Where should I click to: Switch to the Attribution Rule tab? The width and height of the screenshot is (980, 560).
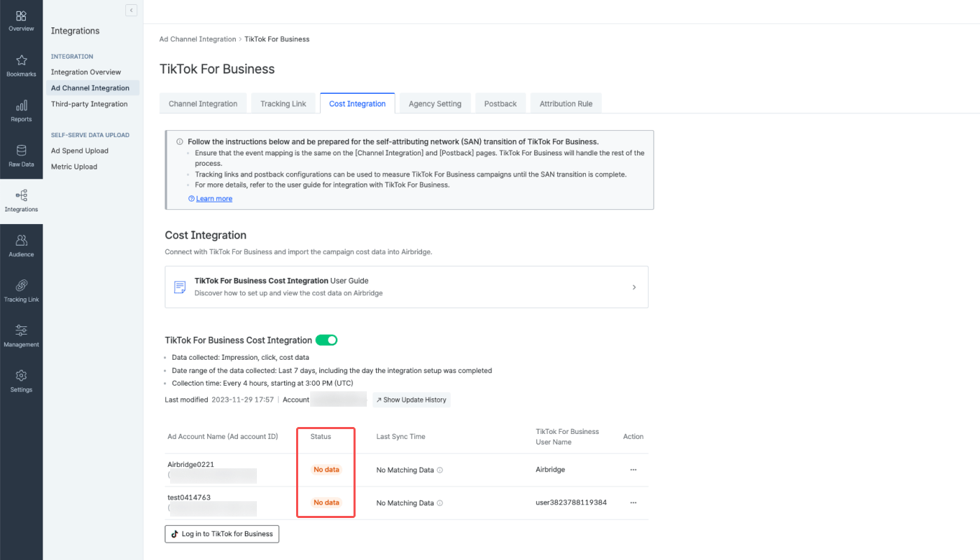[x=566, y=104]
